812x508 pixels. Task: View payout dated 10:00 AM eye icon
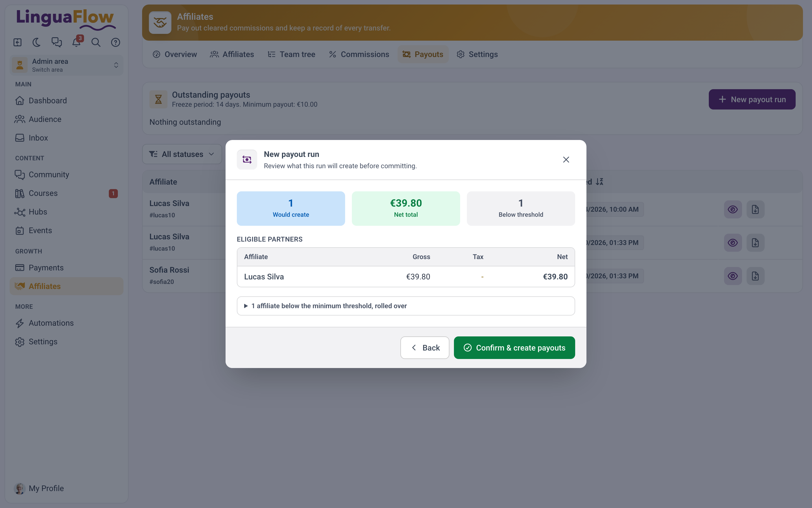(x=733, y=209)
